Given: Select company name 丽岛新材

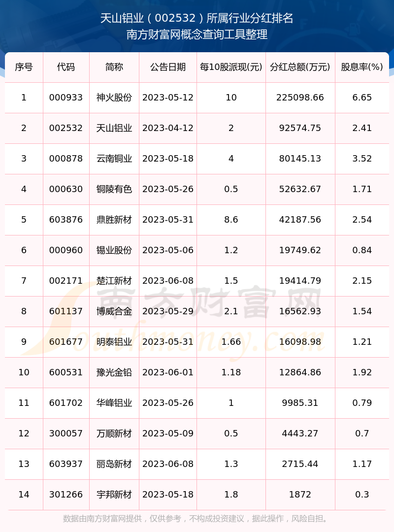Looking at the screenshot, I should click(x=114, y=464).
